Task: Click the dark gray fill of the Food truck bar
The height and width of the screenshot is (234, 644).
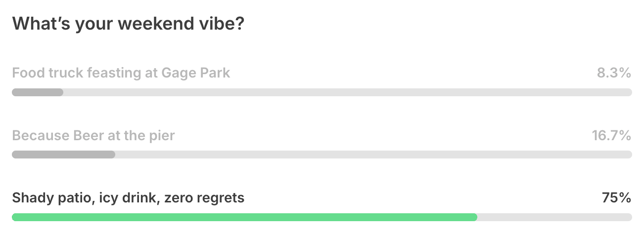Action: [38, 92]
